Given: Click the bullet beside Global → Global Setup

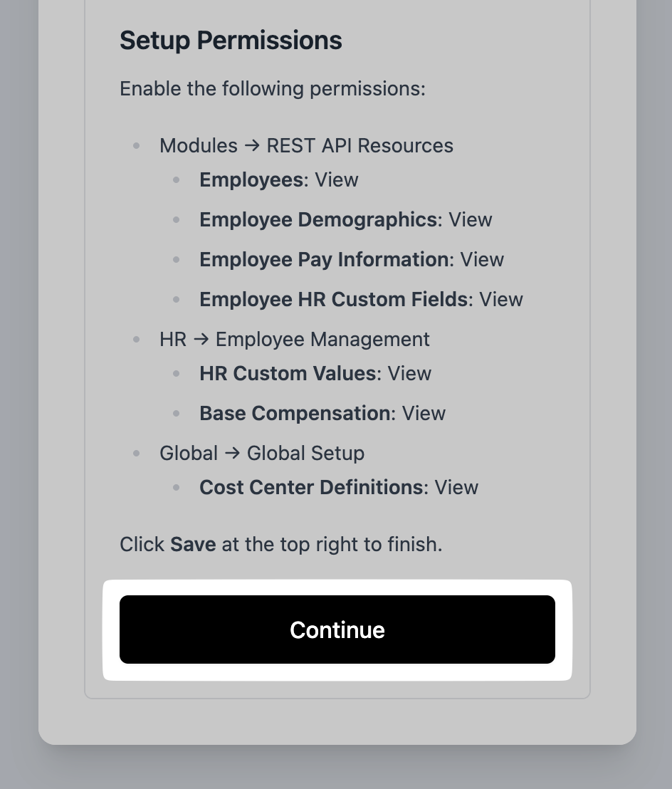Looking at the screenshot, I should click(136, 454).
